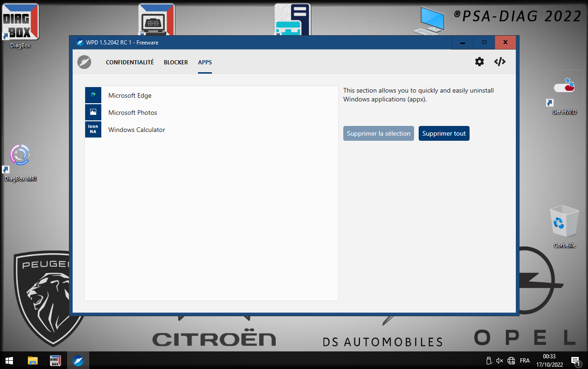Click the muted volume tray icon
Screen dimensions: 588x369
point(500,360)
